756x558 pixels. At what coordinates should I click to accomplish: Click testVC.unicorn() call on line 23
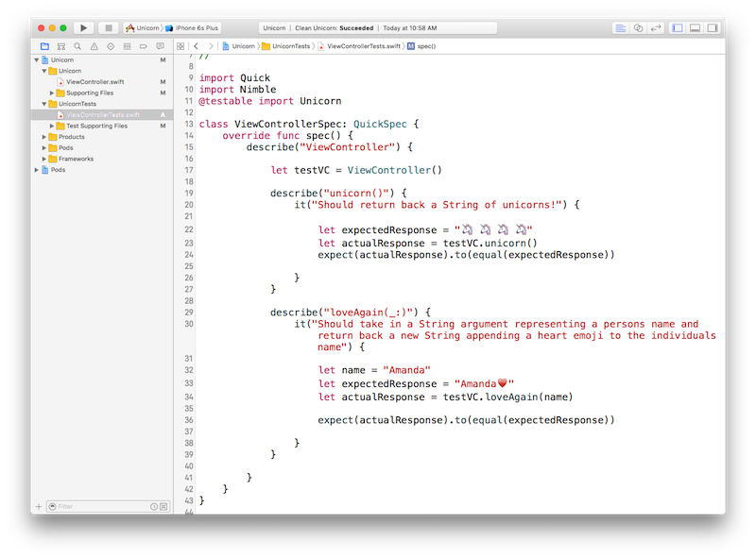pos(490,243)
